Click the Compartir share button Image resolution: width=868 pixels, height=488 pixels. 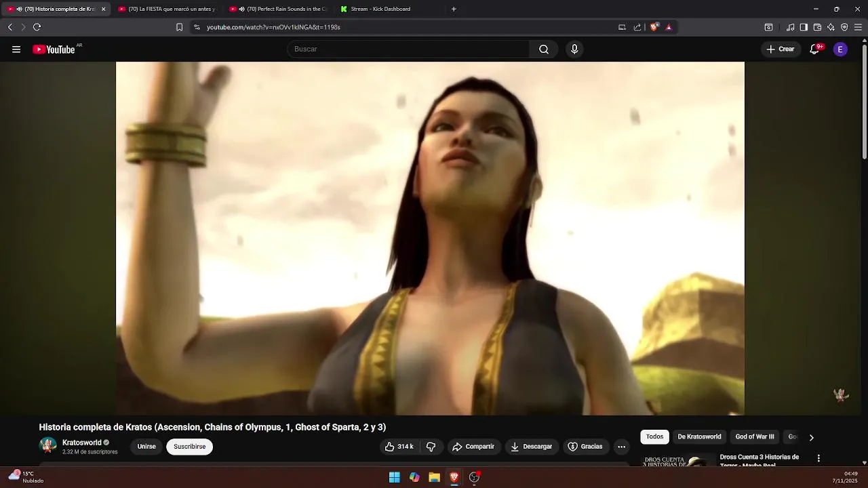[473, 447]
